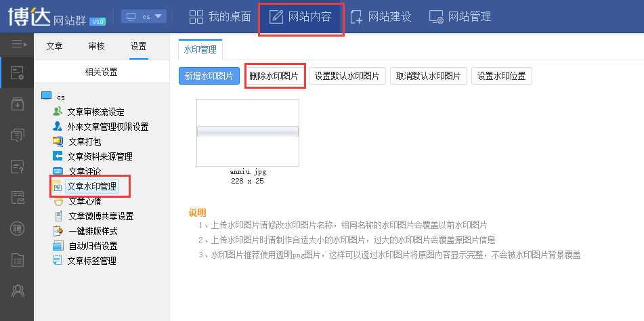Click the user profile sidebar icon
The height and width of the screenshot is (321, 644).
click(x=17, y=291)
